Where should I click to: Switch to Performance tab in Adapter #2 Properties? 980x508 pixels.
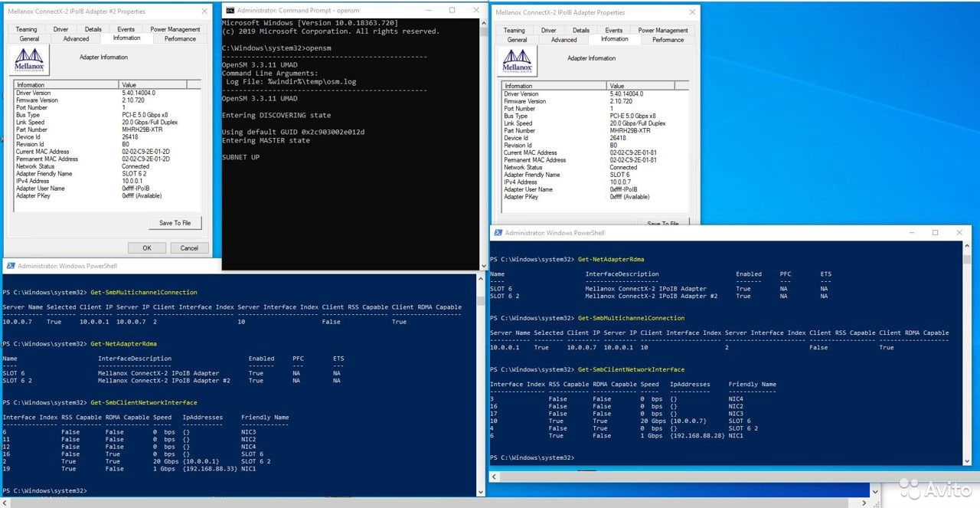(x=181, y=38)
